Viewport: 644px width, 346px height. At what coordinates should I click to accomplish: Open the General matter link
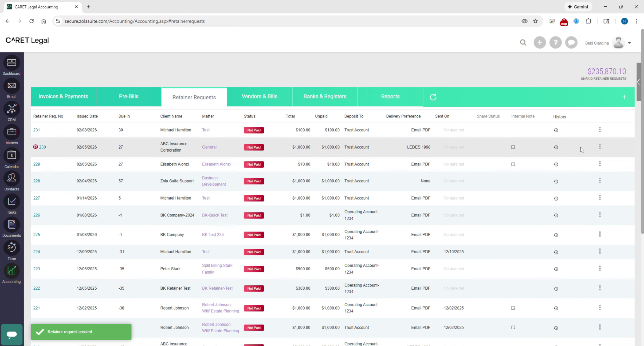tap(209, 147)
